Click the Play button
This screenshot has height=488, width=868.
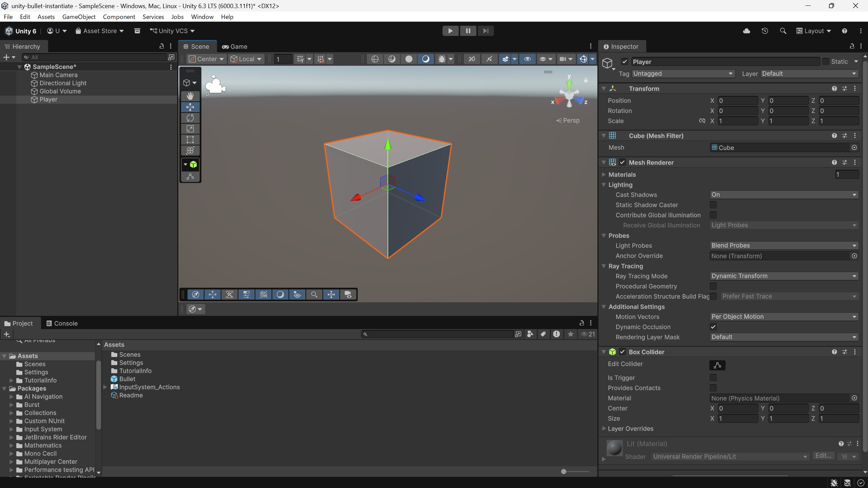(450, 31)
